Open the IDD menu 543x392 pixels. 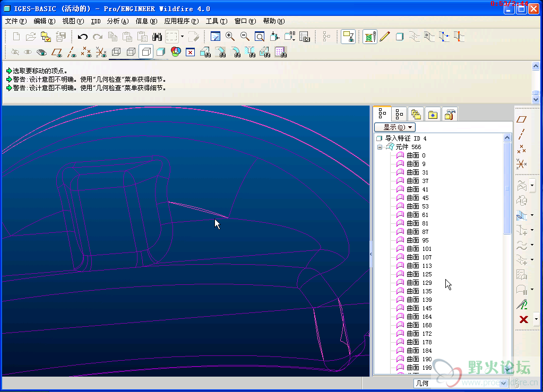pos(96,21)
